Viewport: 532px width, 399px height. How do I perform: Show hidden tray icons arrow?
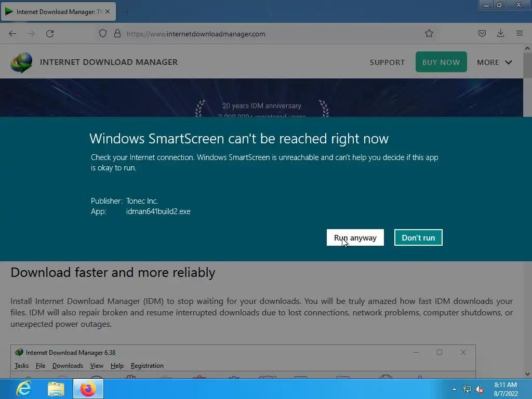pos(454,389)
